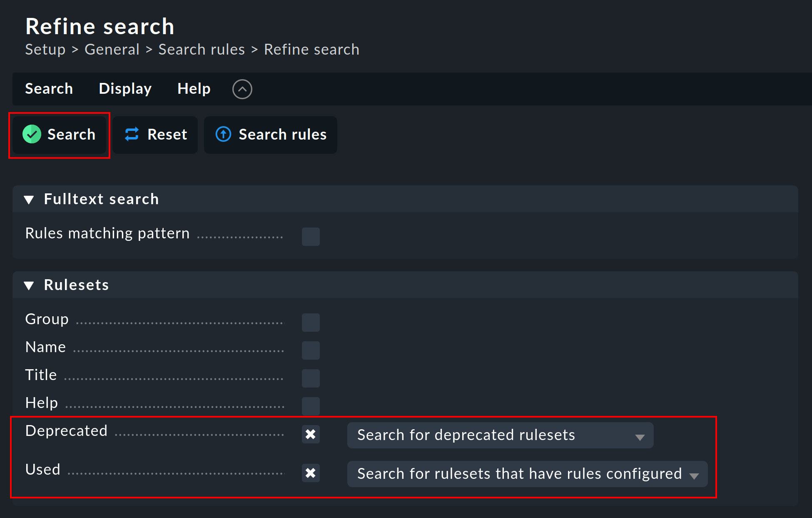
Task: Click the Refine search breadcrumb entry
Action: 311,49
